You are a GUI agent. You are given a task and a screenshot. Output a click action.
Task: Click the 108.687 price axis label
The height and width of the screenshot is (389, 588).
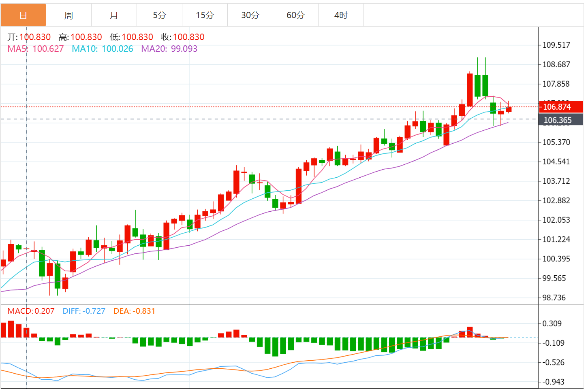tap(556, 64)
